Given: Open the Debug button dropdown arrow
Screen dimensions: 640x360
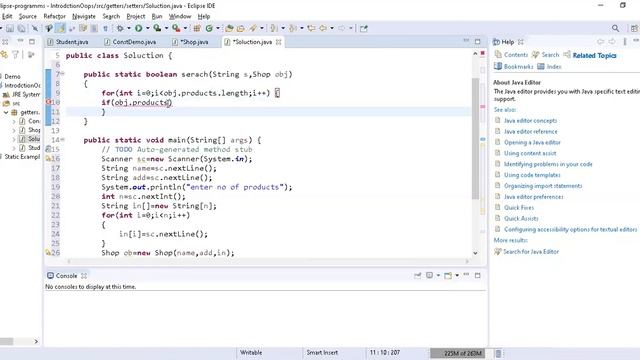Looking at the screenshot, I should 129,28.
